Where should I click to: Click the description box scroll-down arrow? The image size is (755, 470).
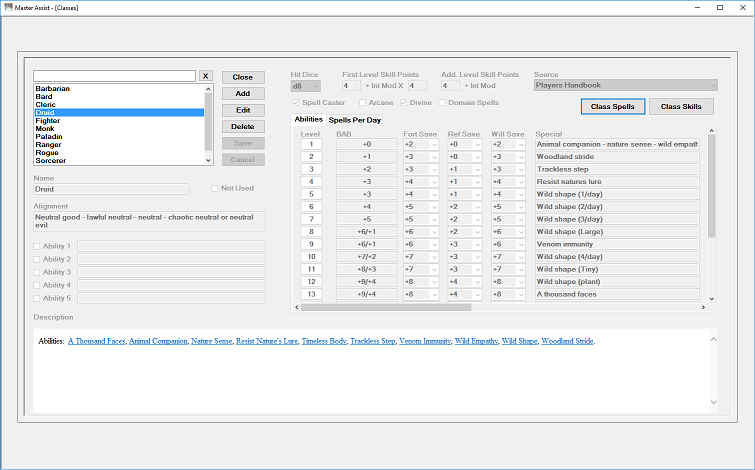tap(714, 402)
